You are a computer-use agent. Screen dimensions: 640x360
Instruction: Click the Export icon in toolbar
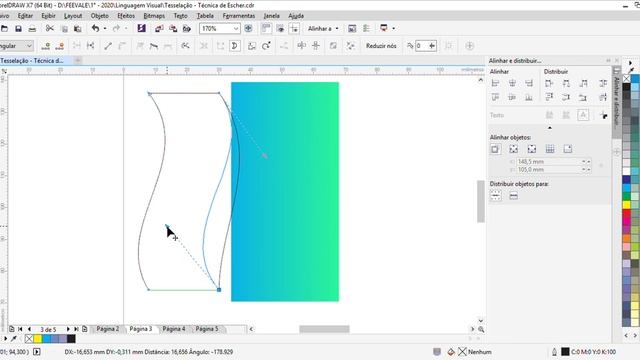(x=173, y=29)
